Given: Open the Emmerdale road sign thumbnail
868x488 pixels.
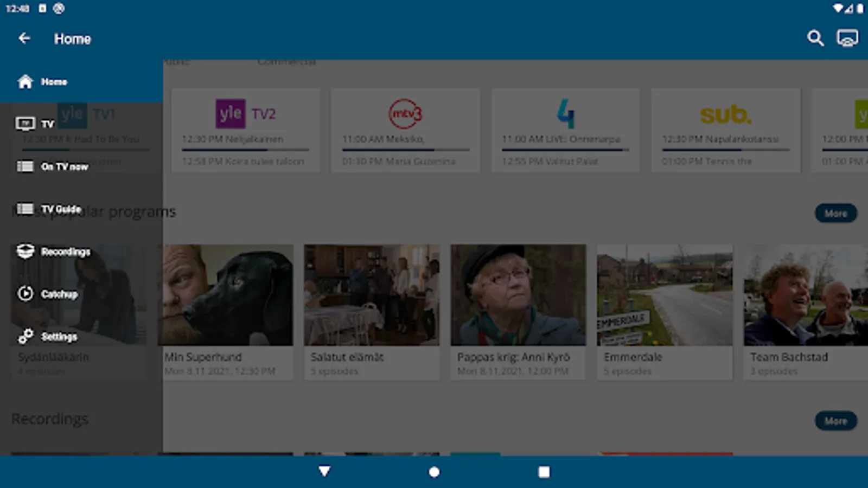Looking at the screenshot, I should point(665,295).
